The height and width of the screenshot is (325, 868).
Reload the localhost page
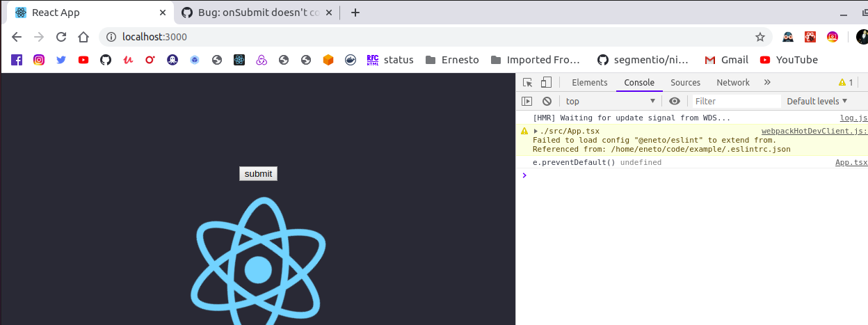pyautogui.click(x=61, y=37)
